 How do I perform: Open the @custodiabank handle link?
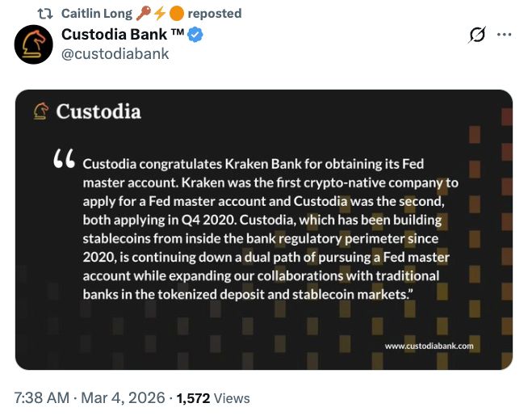tap(115, 54)
